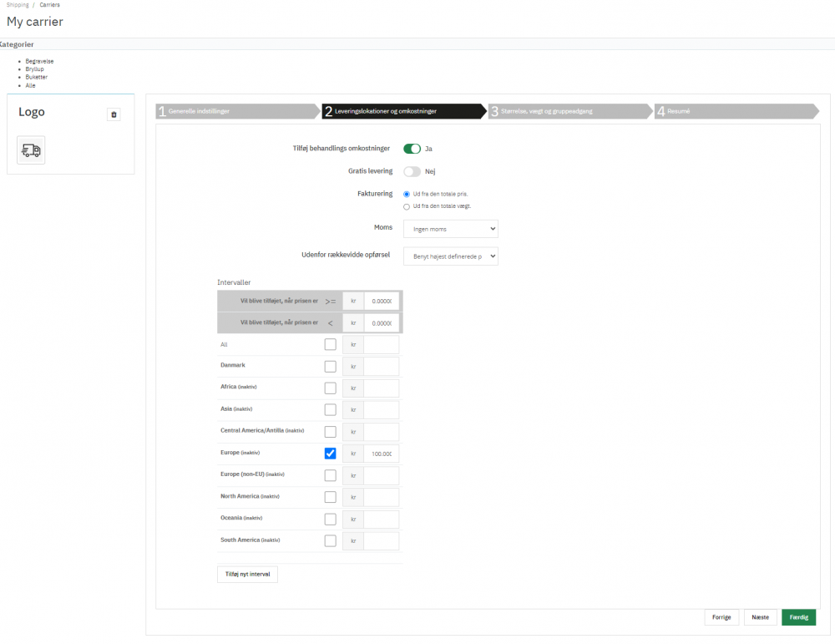Click the Central America/Antilla price field
This screenshot has width=835, height=644.
[x=382, y=432]
